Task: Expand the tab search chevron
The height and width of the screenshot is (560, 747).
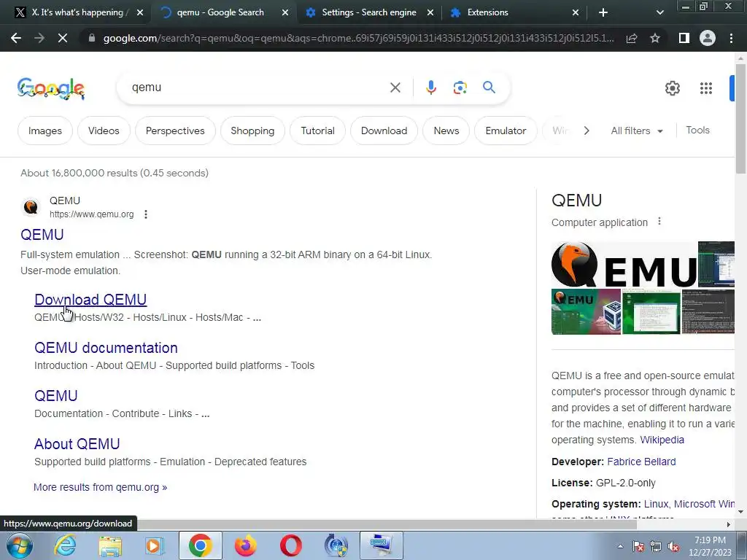Action: [x=659, y=12]
